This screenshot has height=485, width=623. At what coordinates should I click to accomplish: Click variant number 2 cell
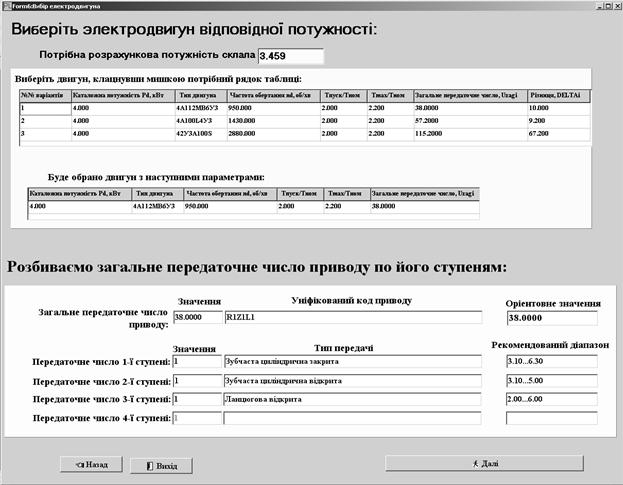(x=45, y=121)
